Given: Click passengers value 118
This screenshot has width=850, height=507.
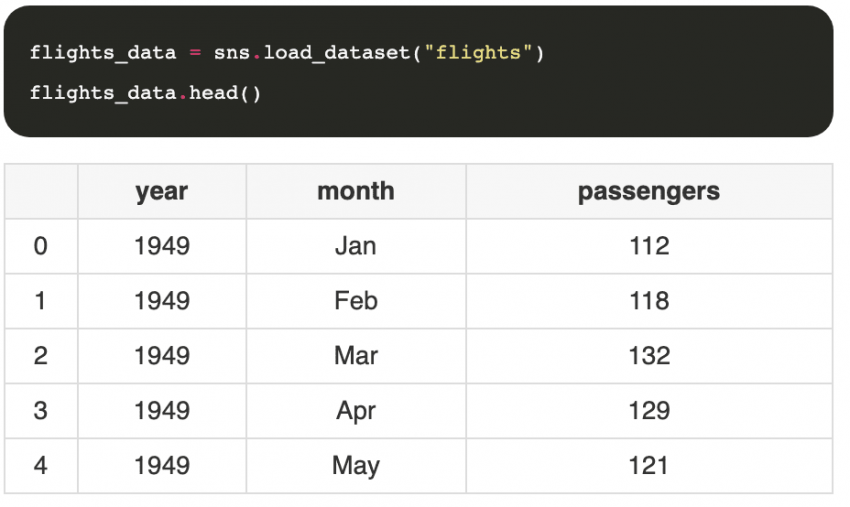Looking at the screenshot, I should coord(649,301).
